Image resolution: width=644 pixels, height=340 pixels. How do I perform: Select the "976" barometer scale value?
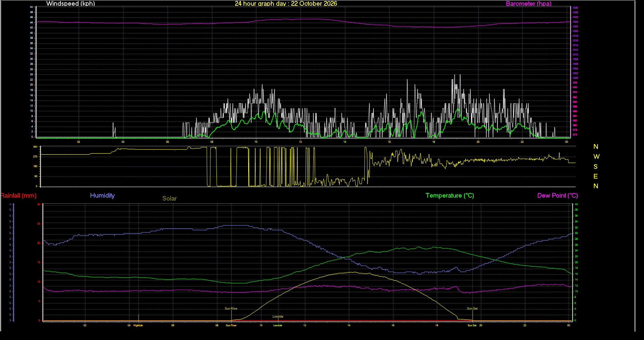pyautogui.click(x=575, y=135)
